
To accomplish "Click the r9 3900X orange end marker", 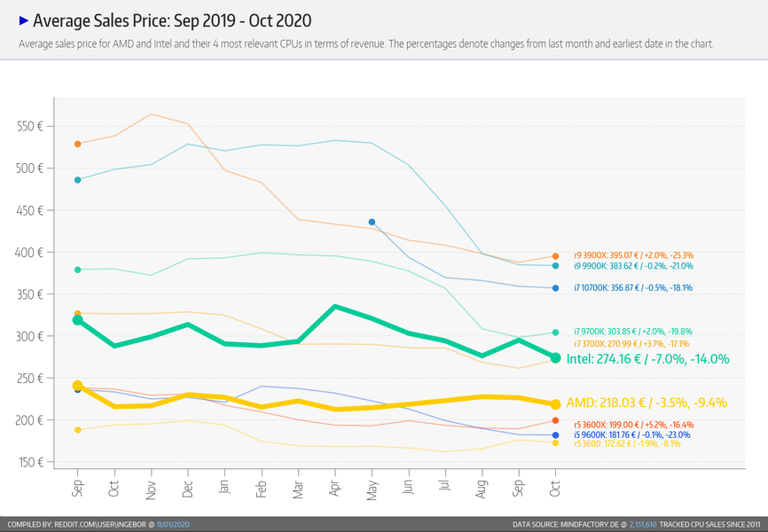I will (x=555, y=256).
